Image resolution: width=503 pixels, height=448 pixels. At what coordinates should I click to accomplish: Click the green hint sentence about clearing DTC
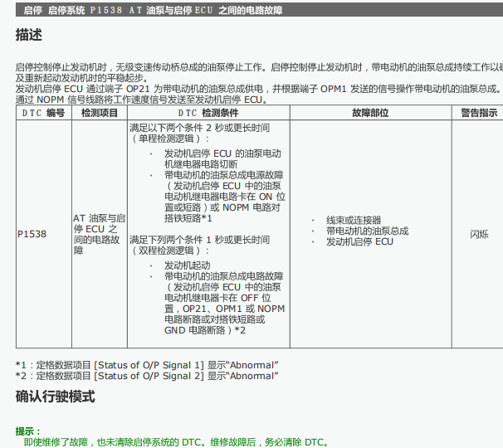pos(176,442)
